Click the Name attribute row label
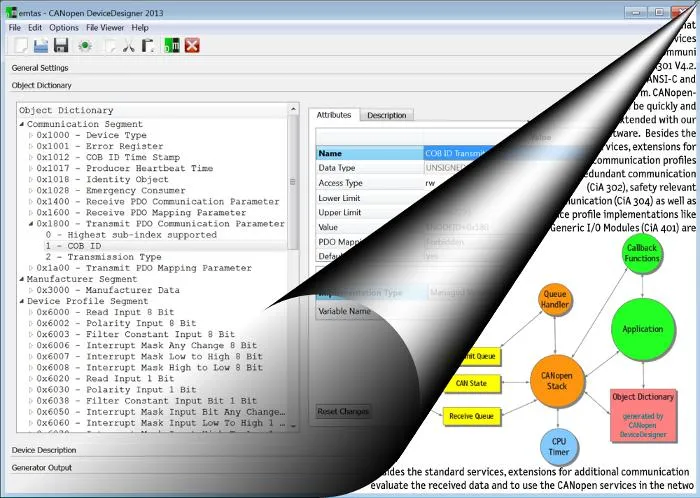 click(330, 154)
